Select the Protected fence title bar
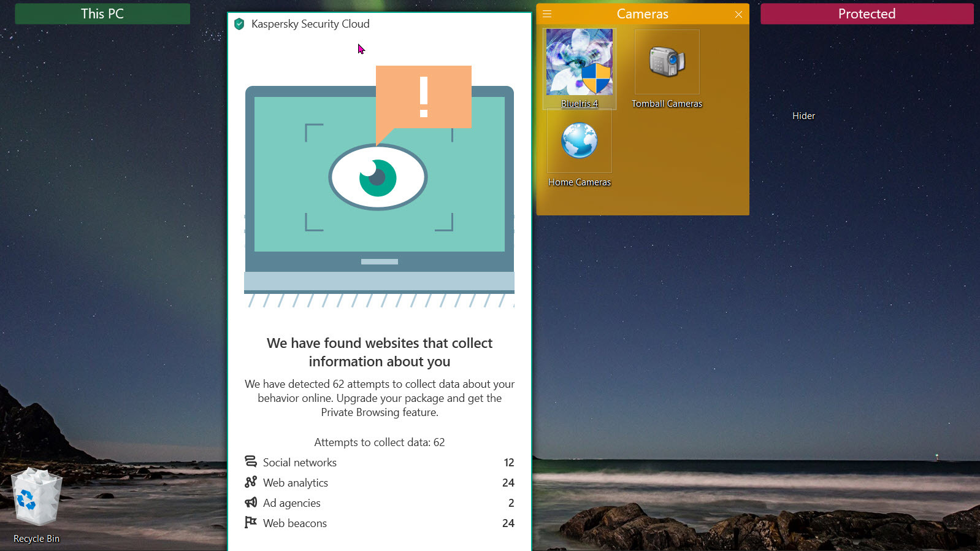The height and width of the screenshot is (551, 980). point(867,13)
